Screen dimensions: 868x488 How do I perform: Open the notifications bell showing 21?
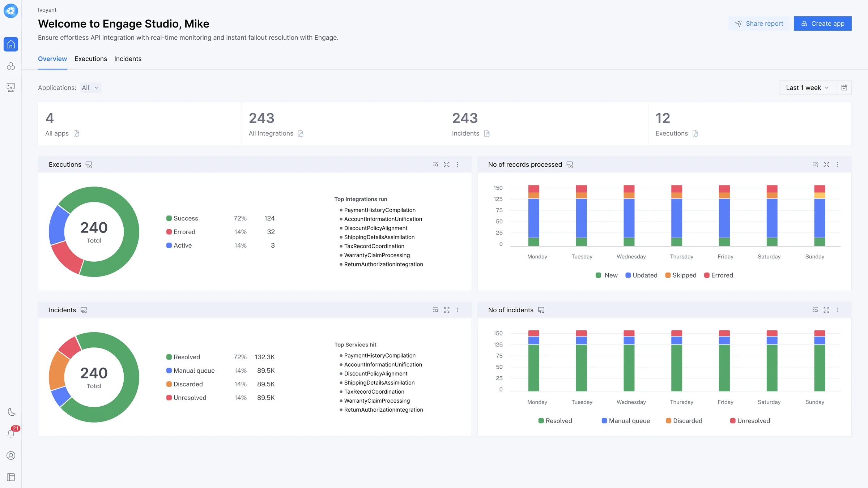[x=11, y=433]
